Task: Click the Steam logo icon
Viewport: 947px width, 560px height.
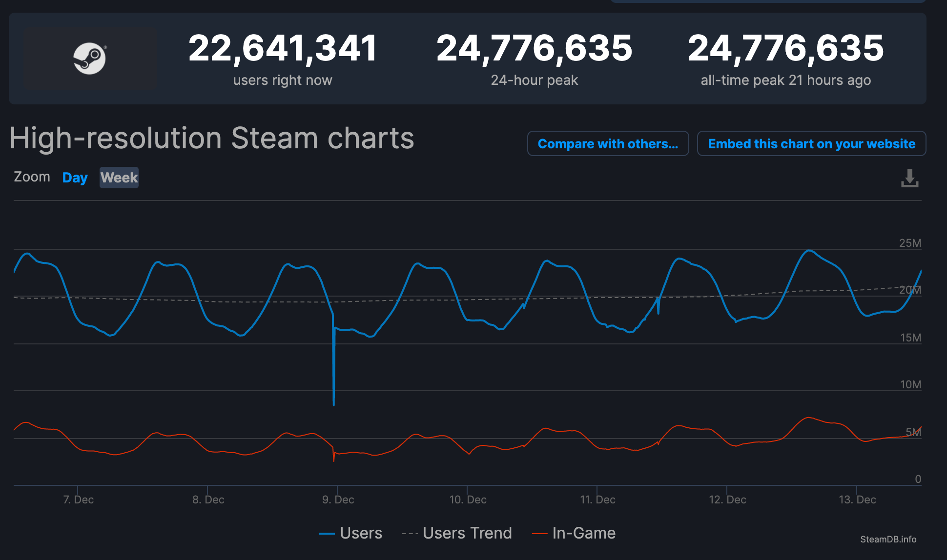Action: 90,59
